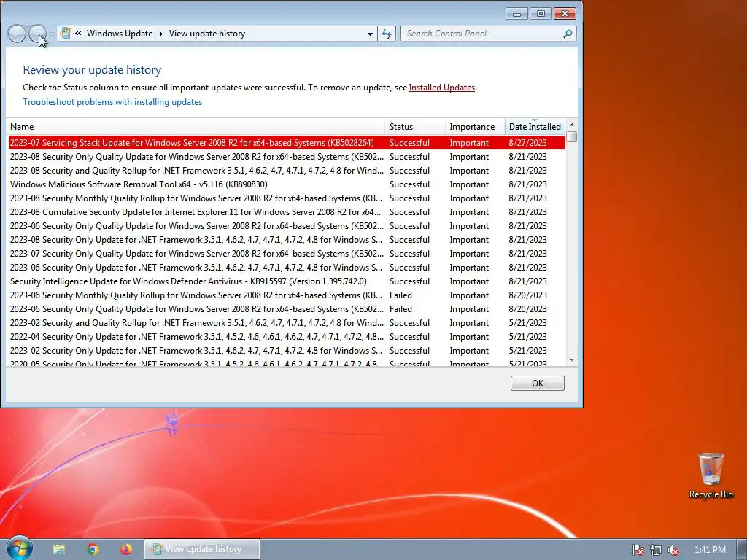The width and height of the screenshot is (747, 560).
Task: Open the address bar history dropdown
Action: click(370, 34)
